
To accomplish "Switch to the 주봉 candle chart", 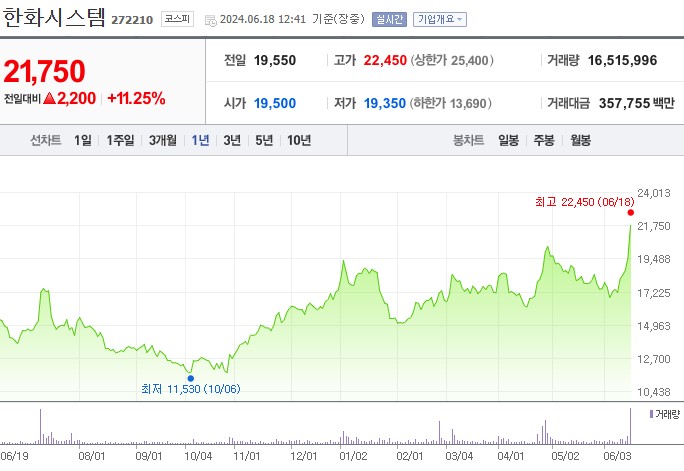I will pos(544,140).
